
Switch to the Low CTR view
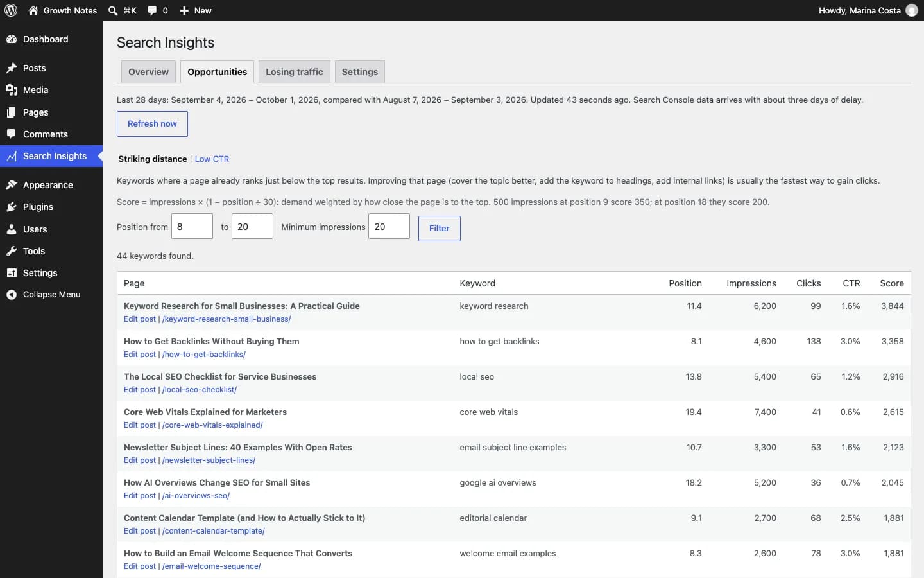click(x=212, y=159)
